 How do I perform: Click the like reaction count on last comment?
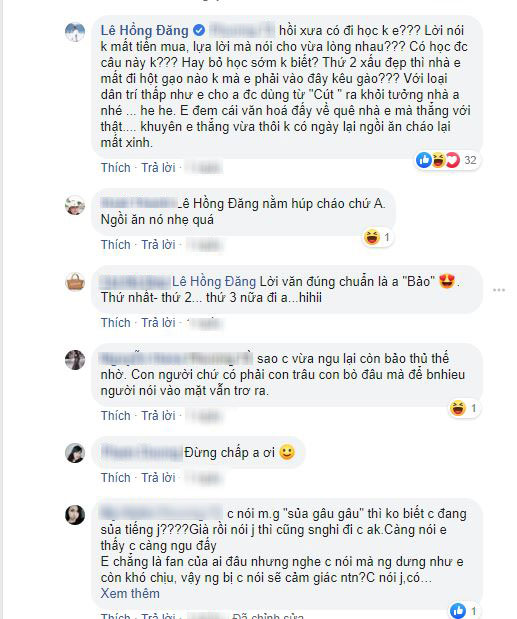point(465,611)
